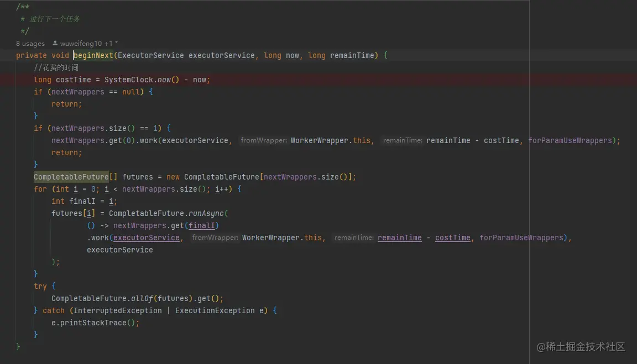Screen dimensions: 637x364
Task: Click underlined 'costTime' in lambda work call
Action: pyautogui.click(x=452, y=238)
